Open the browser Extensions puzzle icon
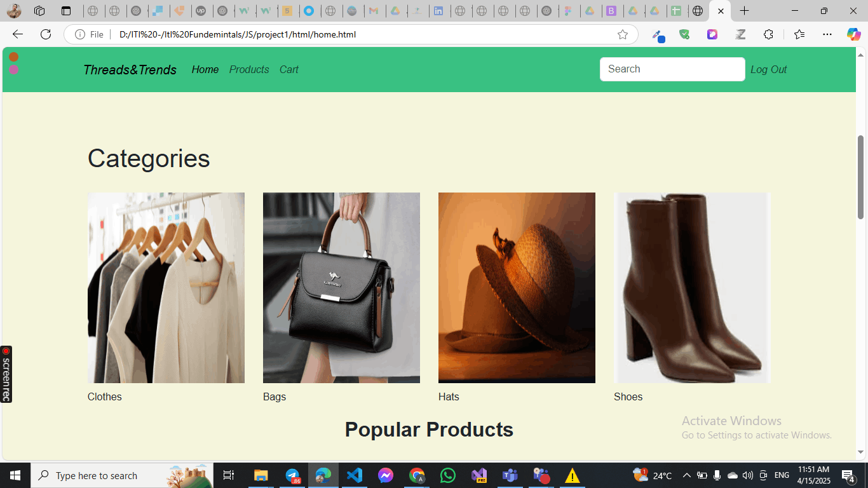The width and height of the screenshot is (868, 488). (768, 34)
